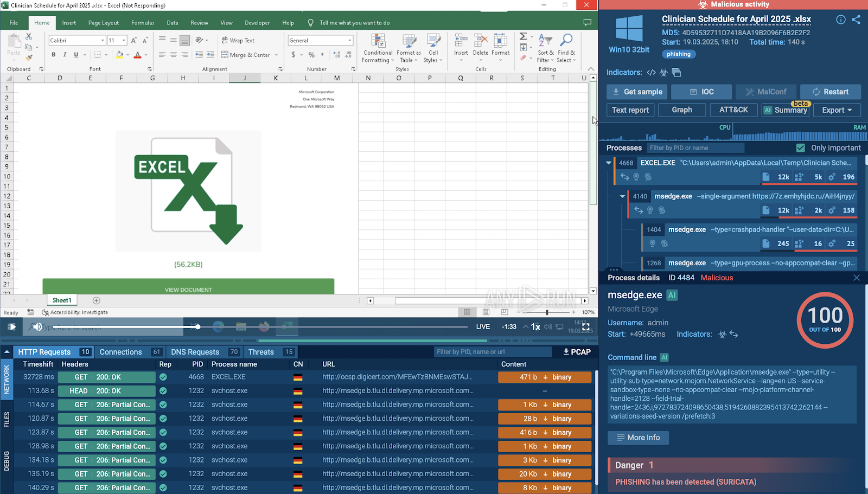Open the Page Layout ribbon tab

(103, 23)
